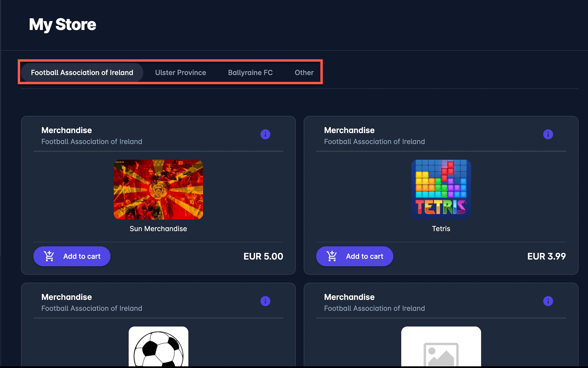Image resolution: width=588 pixels, height=368 pixels.
Task: Add Sun Merchandise to cart
Action: coord(72,256)
